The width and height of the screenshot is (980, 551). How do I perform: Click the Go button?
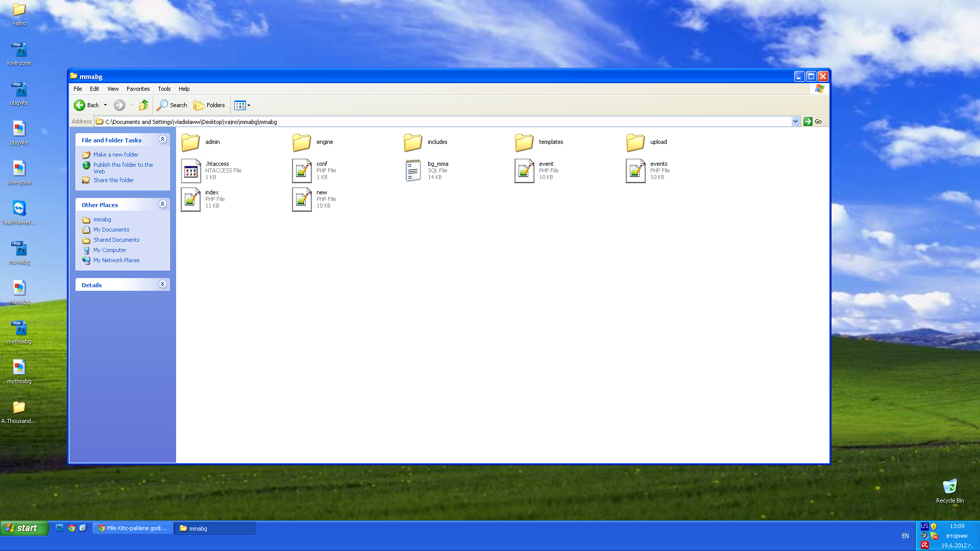[x=813, y=121]
